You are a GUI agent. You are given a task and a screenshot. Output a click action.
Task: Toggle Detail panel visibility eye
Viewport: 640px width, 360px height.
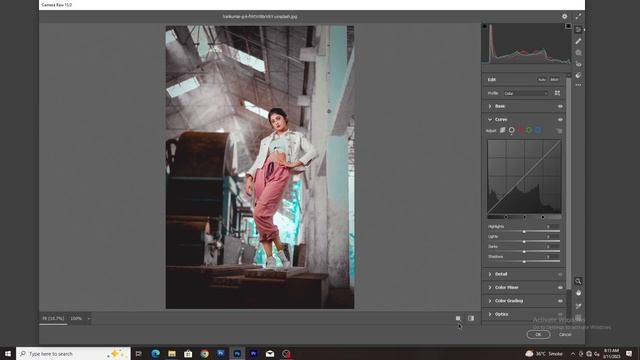(560, 274)
